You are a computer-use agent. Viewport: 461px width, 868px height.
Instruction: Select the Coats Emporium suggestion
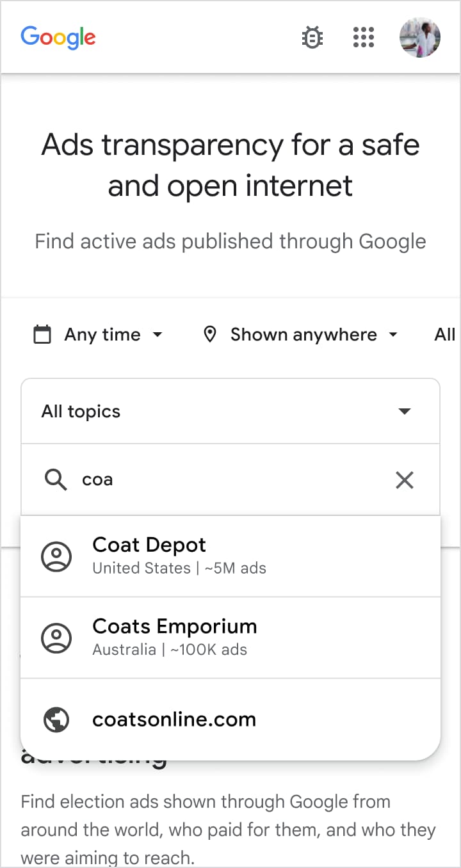pos(230,638)
